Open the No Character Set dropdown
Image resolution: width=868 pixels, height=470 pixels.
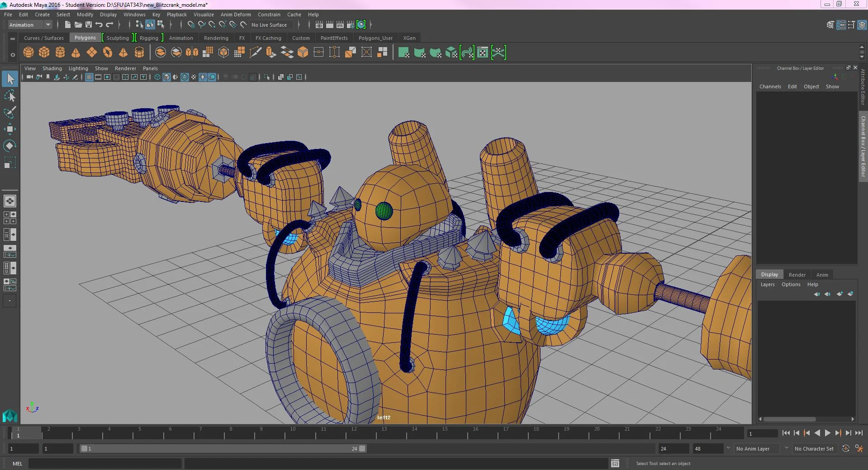click(x=815, y=449)
